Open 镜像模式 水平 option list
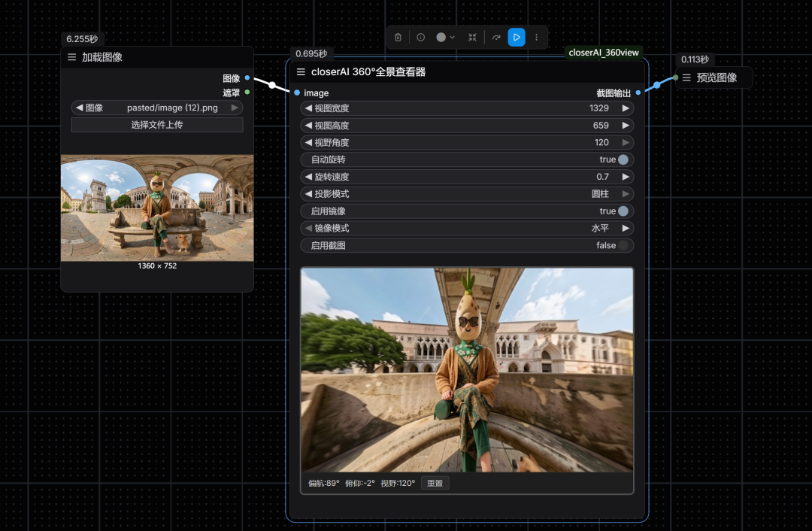This screenshot has width=812, height=531. pos(600,228)
